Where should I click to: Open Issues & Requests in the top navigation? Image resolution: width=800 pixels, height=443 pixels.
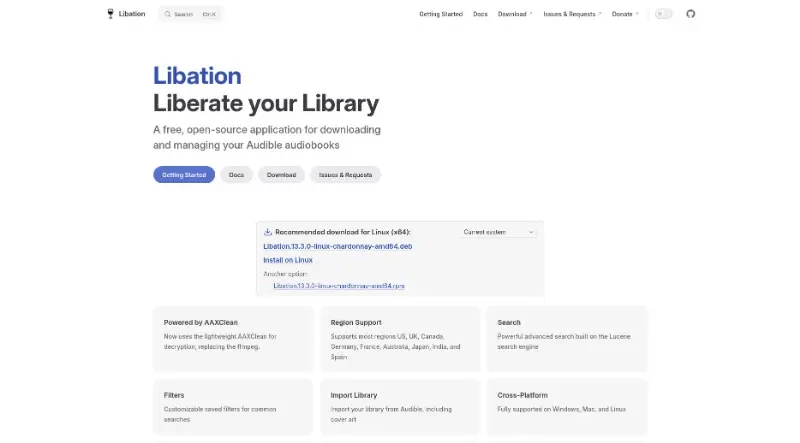click(570, 14)
